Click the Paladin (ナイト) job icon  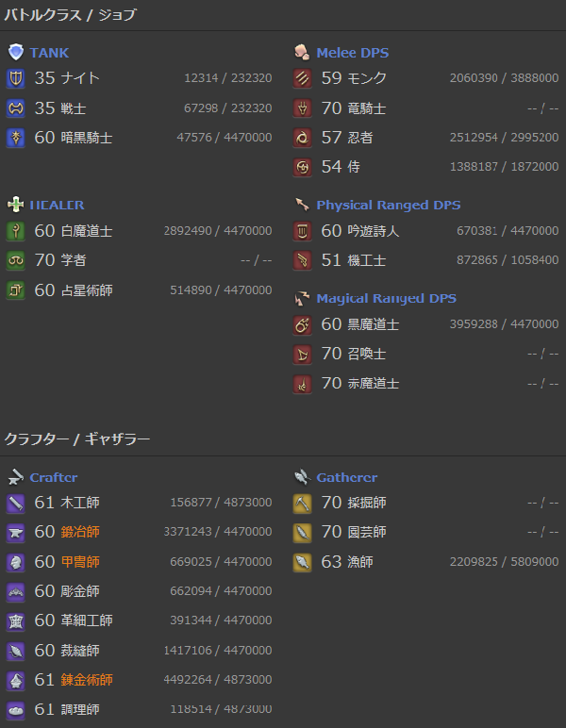[16, 78]
